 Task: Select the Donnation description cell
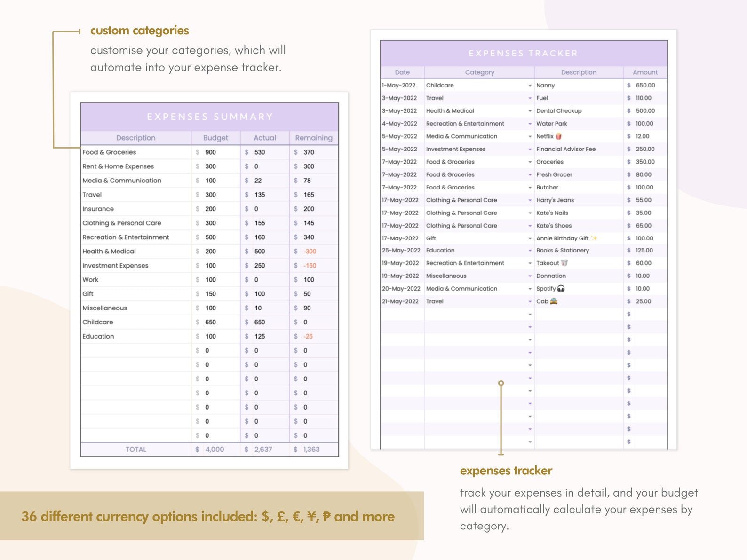click(579, 276)
